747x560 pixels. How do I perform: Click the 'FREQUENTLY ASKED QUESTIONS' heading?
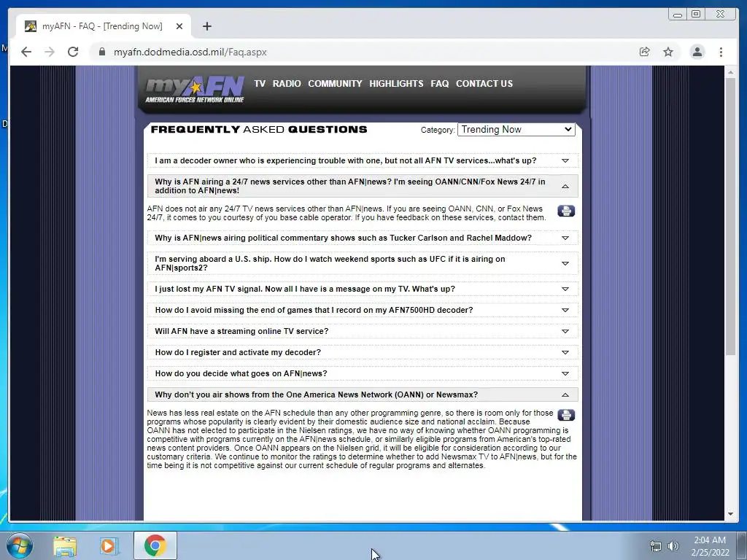point(259,130)
